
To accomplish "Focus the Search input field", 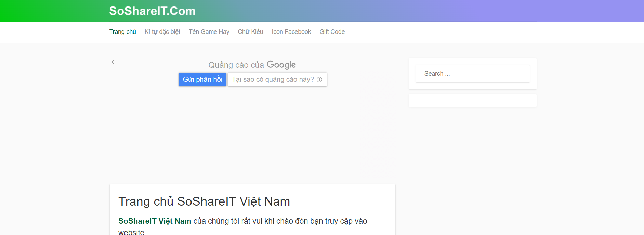I will tap(473, 74).
